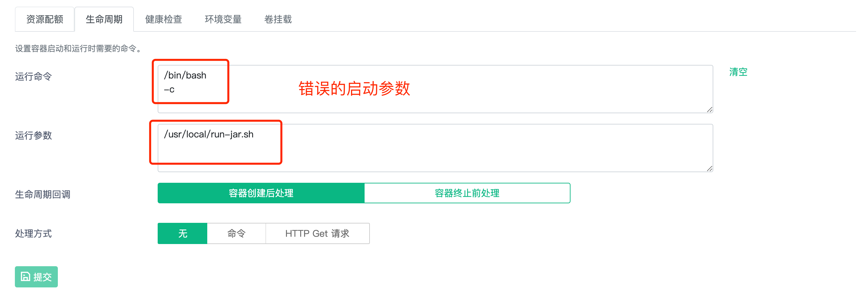Go to the 环境变量 tab

click(x=223, y=19)
